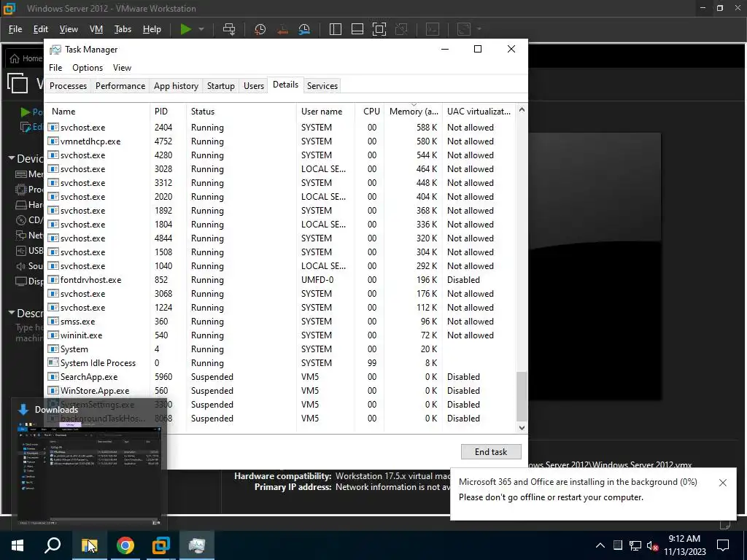This screenshot has width=747, height=560.
Task: Power on the VM with green play icon
Action: [x=186, y=29]
